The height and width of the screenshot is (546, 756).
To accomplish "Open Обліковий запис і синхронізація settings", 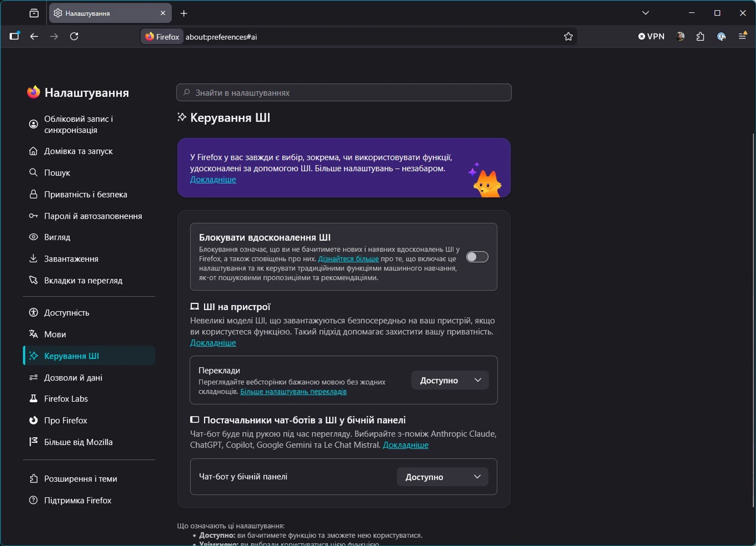I will tap(89, 124).
